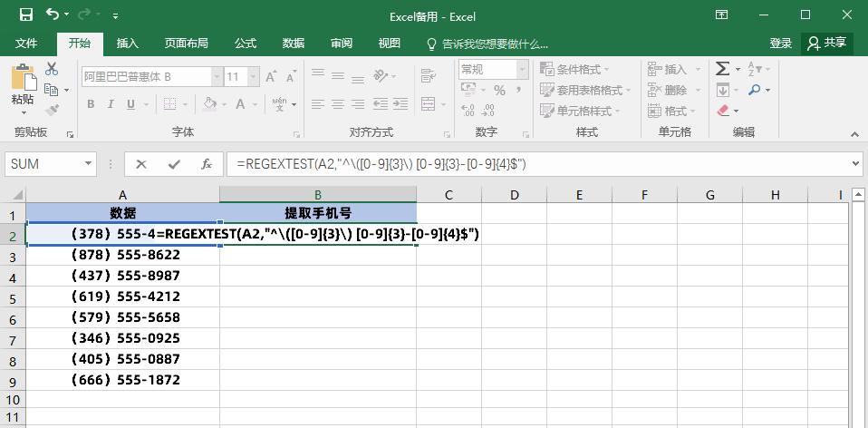This screenshot has width=868, height=428.
Task: Click Sort and Filter A-Z icon
Action: tap(754, 69)
